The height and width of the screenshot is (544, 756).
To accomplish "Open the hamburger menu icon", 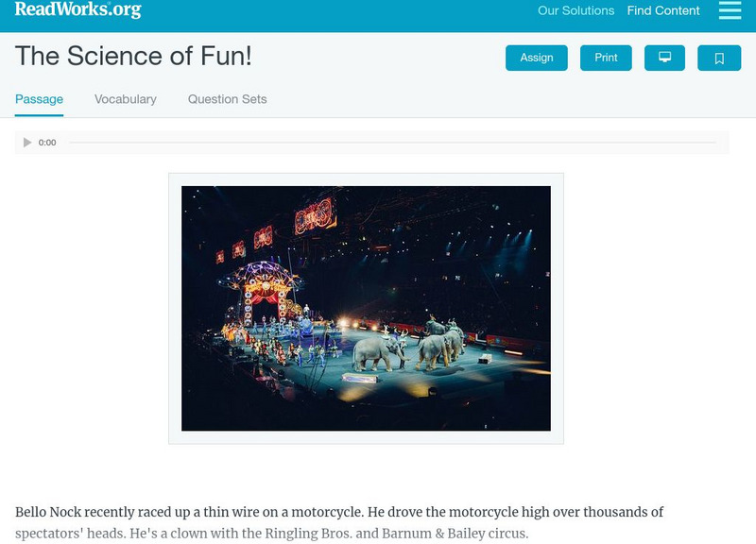I will coord(730,10).
